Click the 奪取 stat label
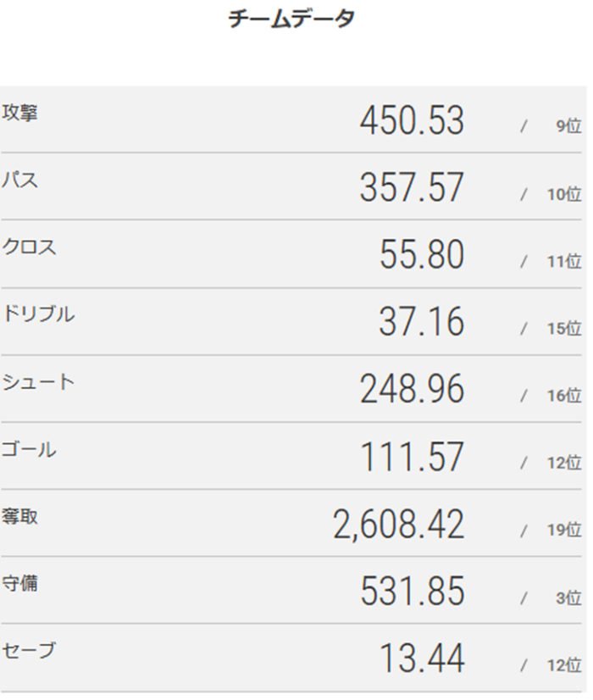 pos(19,516)
